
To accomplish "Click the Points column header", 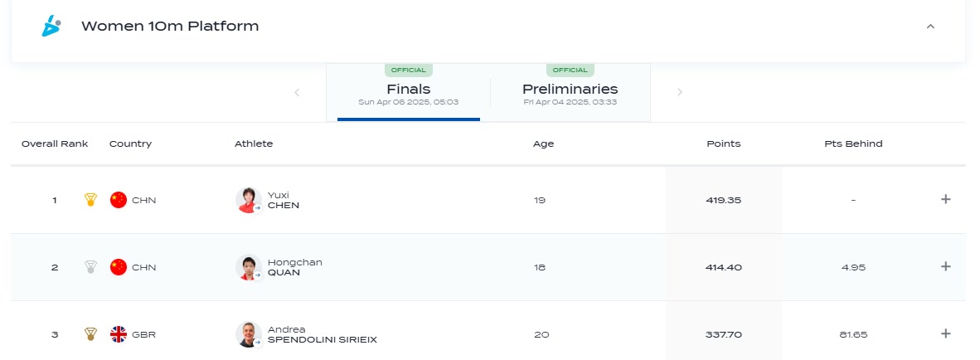I will [x=724, y=144].
